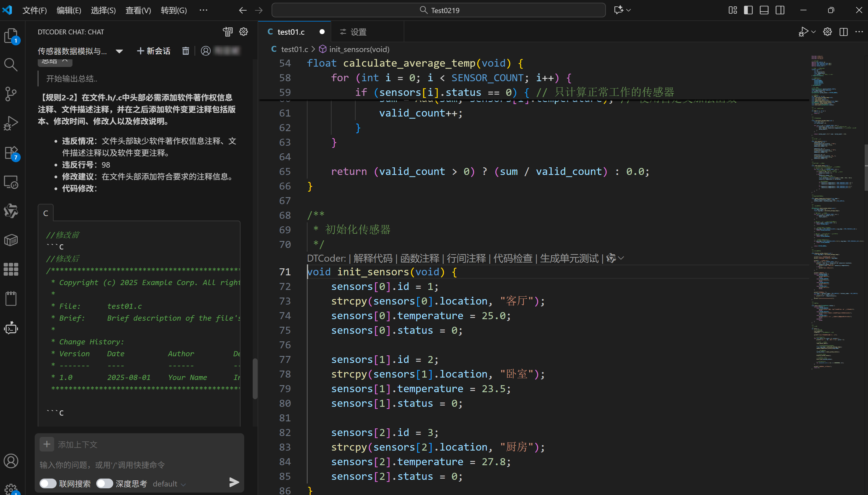Open the dropdown arrow next to Run
Viewport: 868px width, 495px height.
pyautogui.click(x=814, y=32)
